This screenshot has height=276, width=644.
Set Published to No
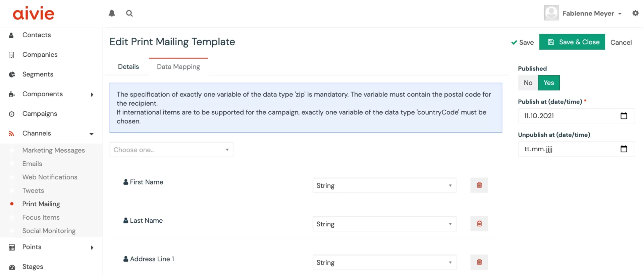[528, 83]
